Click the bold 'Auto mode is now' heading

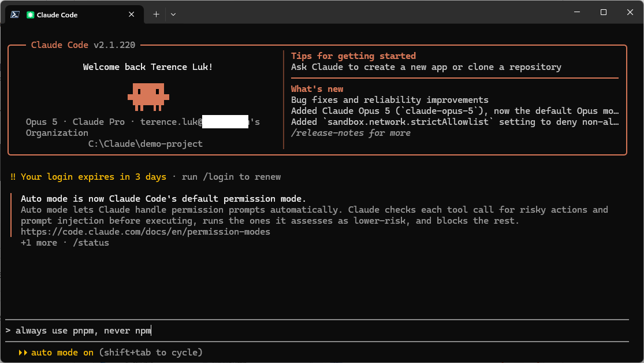click(x=163, y=199)
